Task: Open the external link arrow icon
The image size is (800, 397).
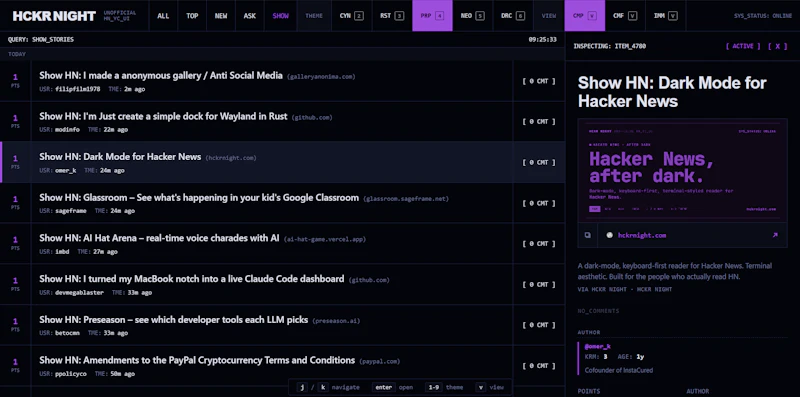Action: (775, 235)
